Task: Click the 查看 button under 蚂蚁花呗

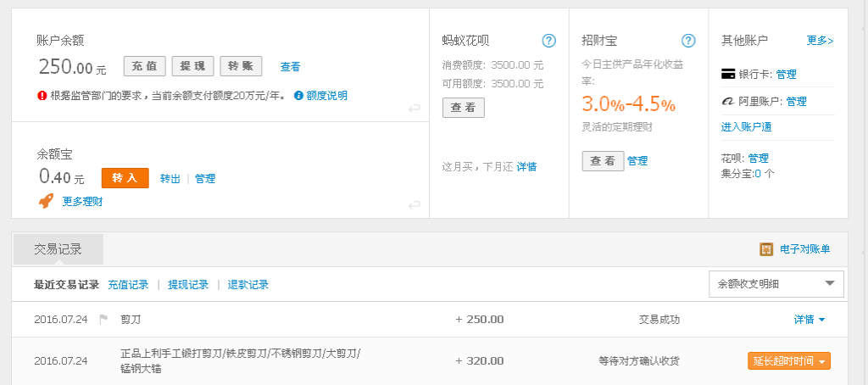Action: point(463,108)
